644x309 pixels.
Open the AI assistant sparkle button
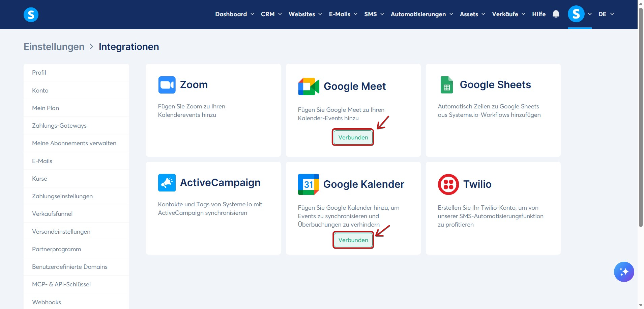click(624, 272)
